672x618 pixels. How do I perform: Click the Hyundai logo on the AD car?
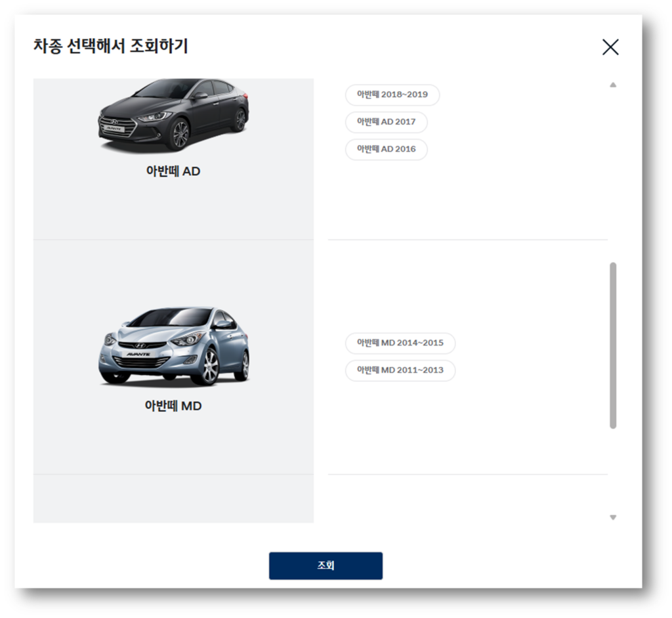pos(115,123)
